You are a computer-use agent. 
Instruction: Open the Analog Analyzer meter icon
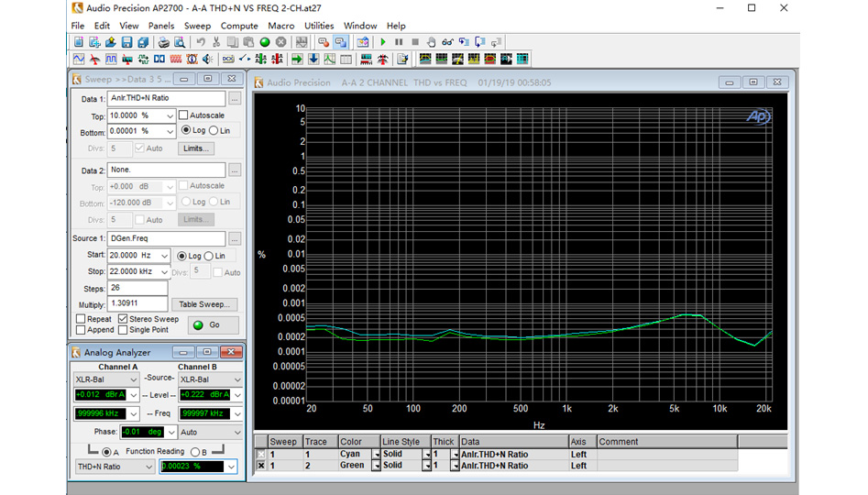coord(94,59)
